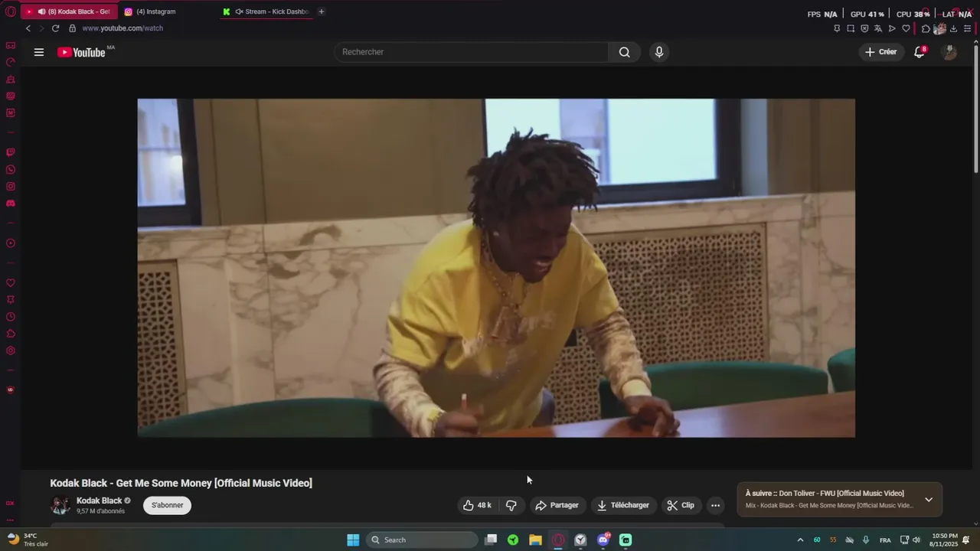The image size is (980, 551).
Task: Click the Partager share button
Action: tap(557, 505)
